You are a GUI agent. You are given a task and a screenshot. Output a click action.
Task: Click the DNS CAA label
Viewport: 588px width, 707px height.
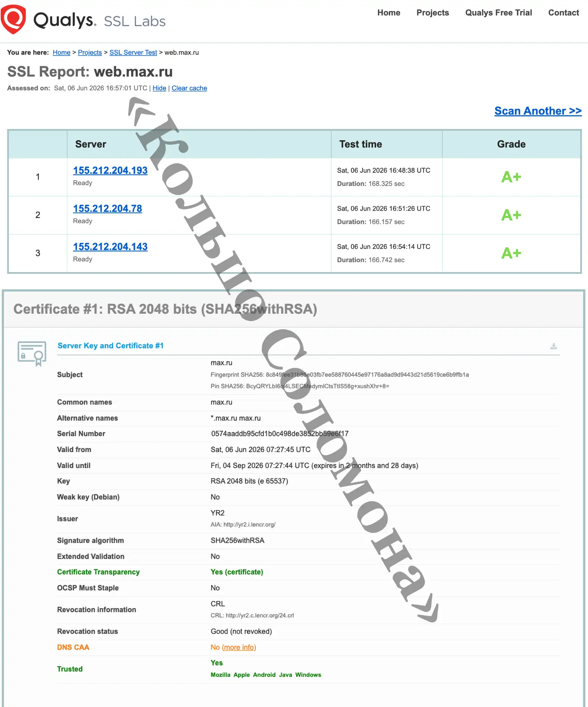click(73, 647)
